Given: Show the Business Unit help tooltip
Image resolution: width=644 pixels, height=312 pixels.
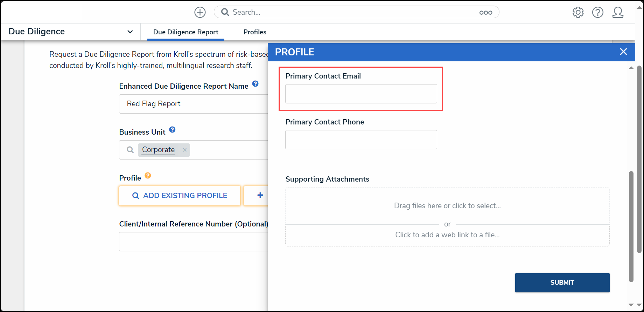Looking at the screenshot, I should [172, 130].
